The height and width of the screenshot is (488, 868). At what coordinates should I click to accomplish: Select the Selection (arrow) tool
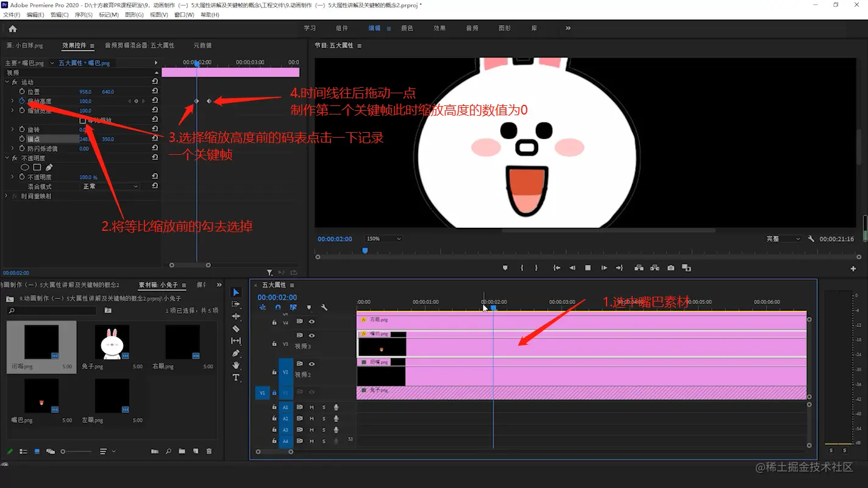(x=237, y=292)
